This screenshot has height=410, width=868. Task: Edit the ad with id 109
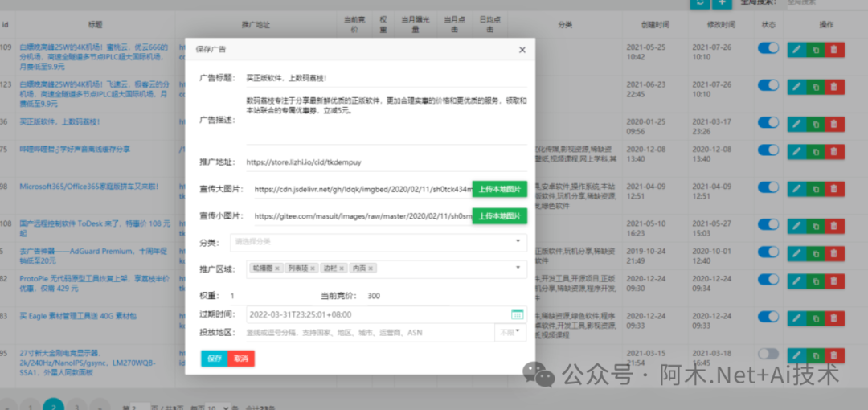796,49
